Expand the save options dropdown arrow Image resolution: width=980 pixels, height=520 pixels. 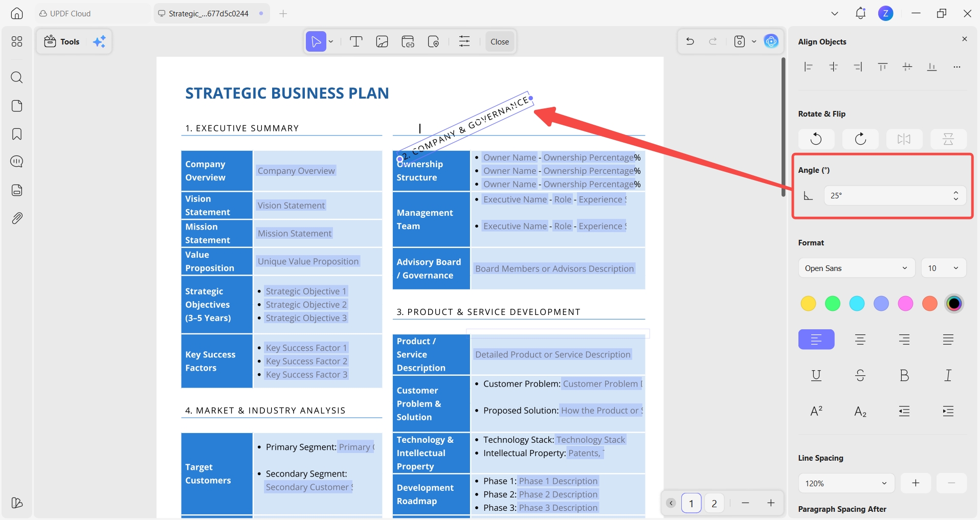click(x=754, y=41)
